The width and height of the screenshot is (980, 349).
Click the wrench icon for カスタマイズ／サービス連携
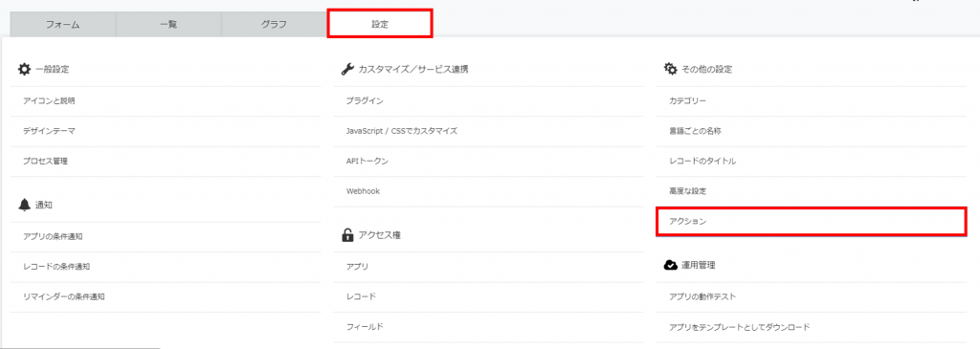[347, 69]
